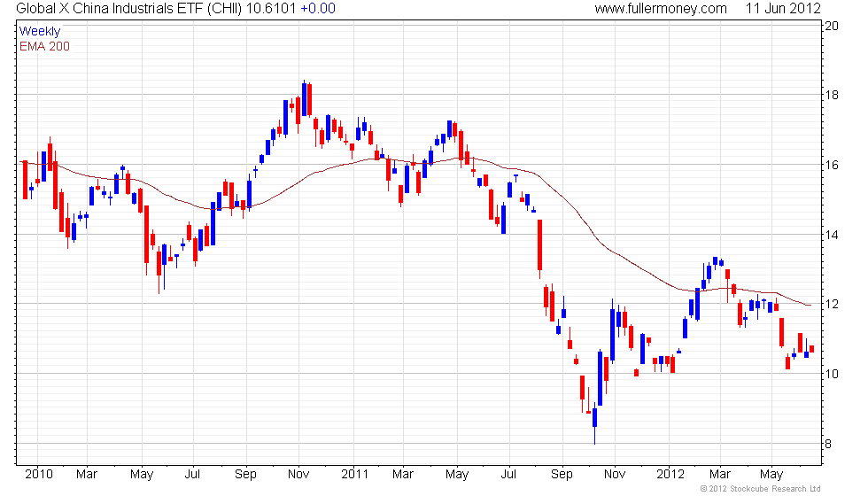Screen dimensions: 868x496
Task: Click the 18 price axis label
Action: [x=832, y=96]
